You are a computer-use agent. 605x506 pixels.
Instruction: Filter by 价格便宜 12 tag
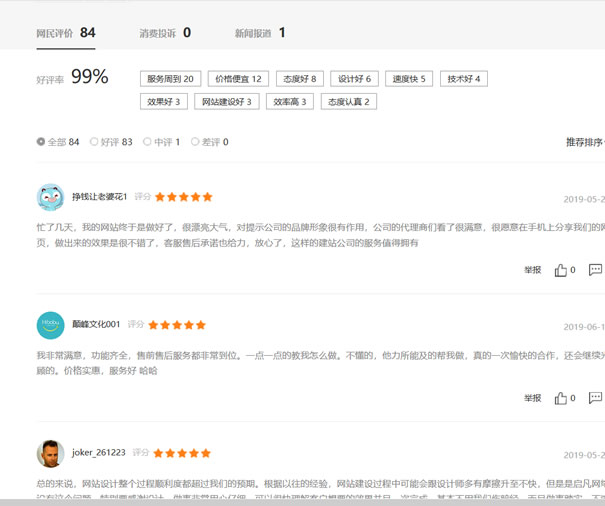point(239,79)
